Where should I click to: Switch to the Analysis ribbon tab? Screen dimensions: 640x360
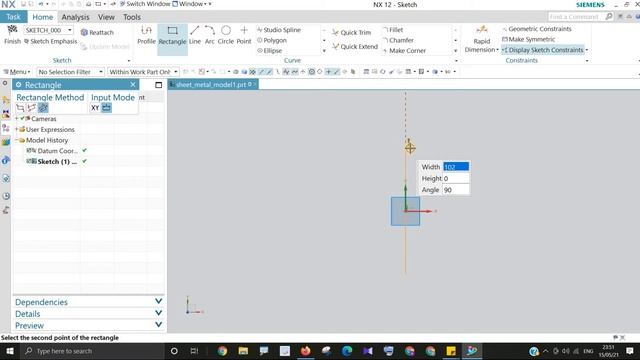[75, 17]
